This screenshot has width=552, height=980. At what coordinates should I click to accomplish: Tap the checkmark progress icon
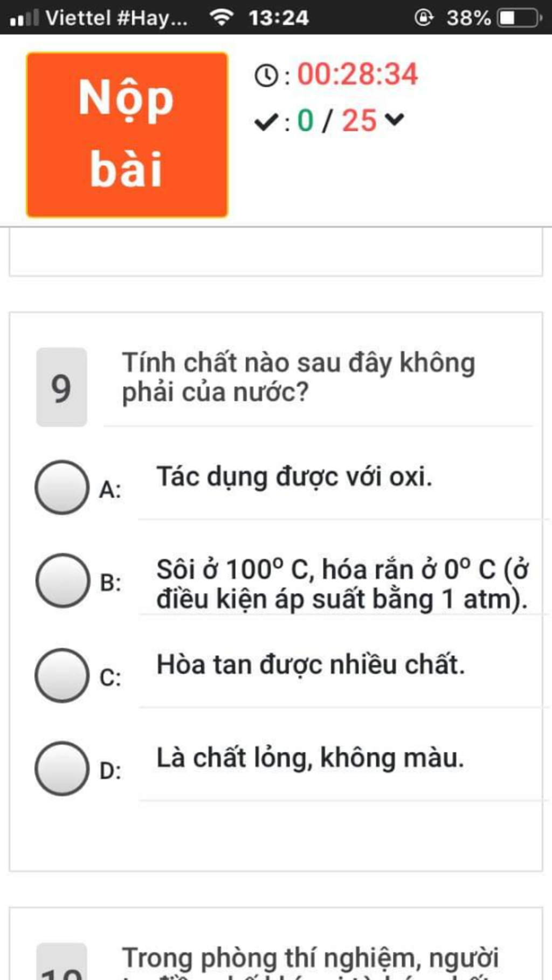266,121
